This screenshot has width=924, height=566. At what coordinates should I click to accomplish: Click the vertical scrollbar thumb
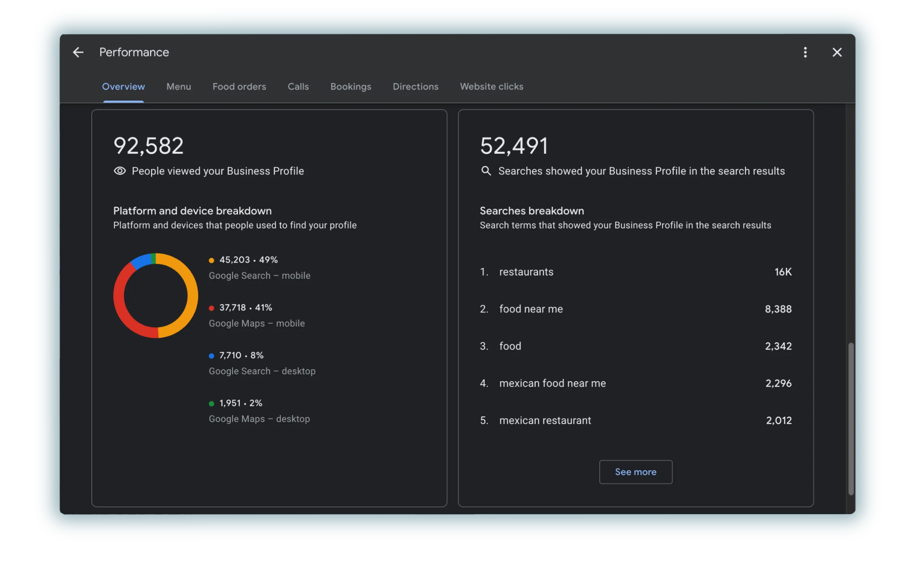tap(851, 418)
